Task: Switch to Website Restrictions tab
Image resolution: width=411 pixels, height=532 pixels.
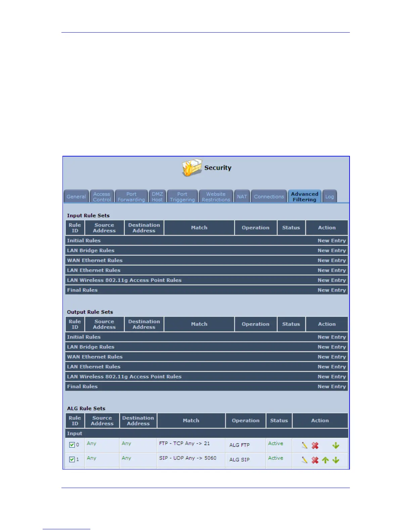Action: [216, 196]
